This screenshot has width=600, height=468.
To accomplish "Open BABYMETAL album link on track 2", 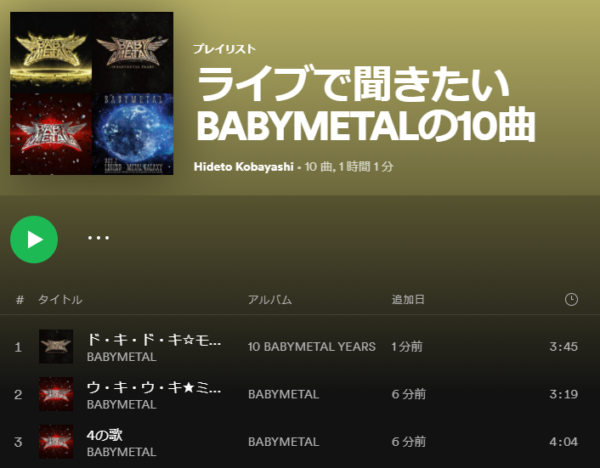I will (284, 394).
